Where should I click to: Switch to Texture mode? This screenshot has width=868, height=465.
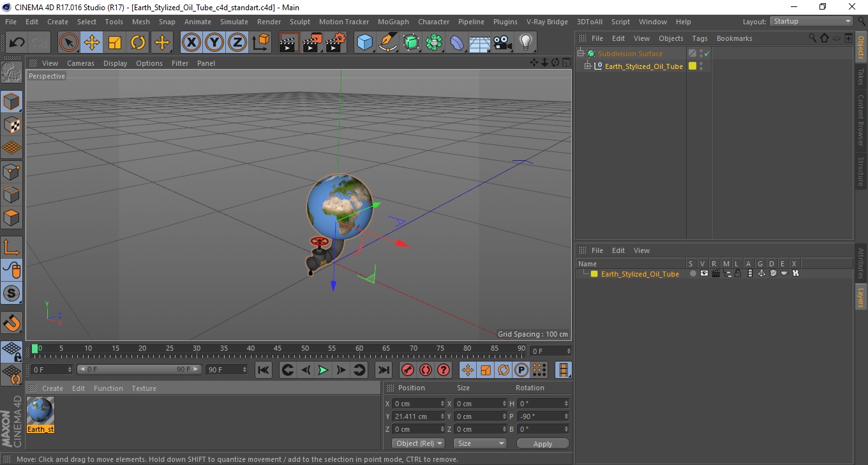click(11, 125)
